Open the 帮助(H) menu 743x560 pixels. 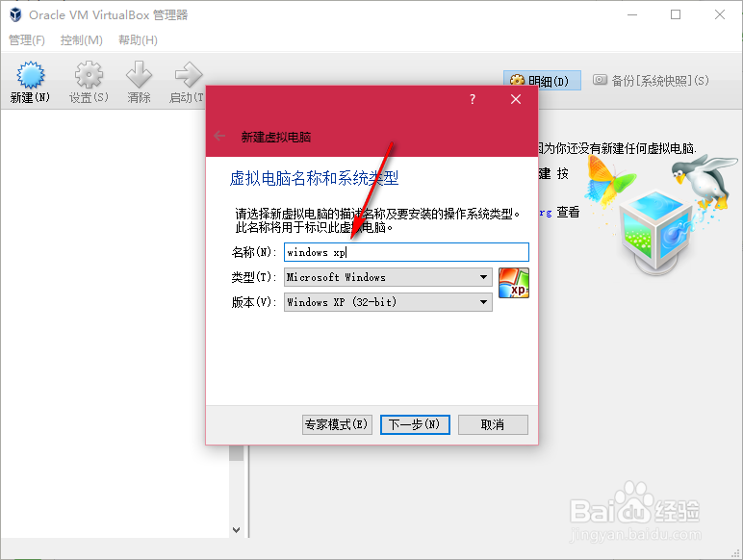[138, 40]
